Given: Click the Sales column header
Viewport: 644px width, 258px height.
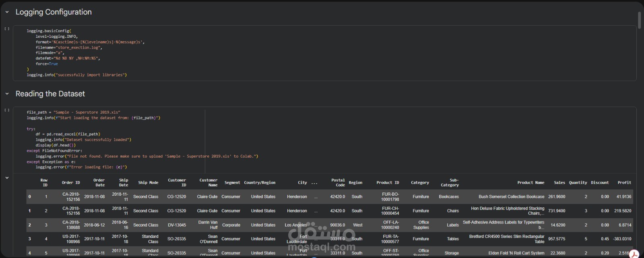Looking at the screenshot, I should (559, 182).
